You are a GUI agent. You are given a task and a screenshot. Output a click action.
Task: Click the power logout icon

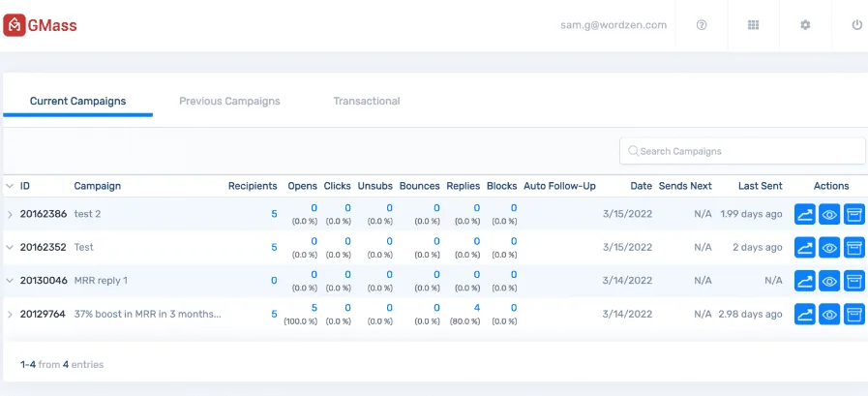click(856, 25)
